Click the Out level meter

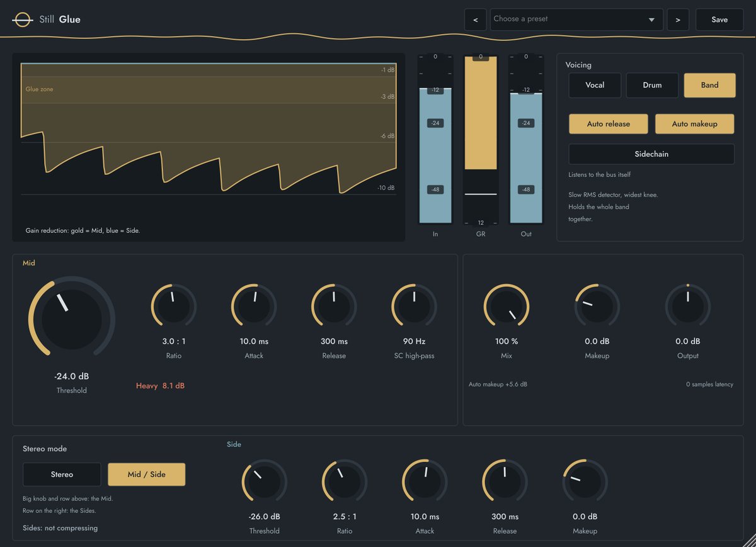tap(526, 140)
